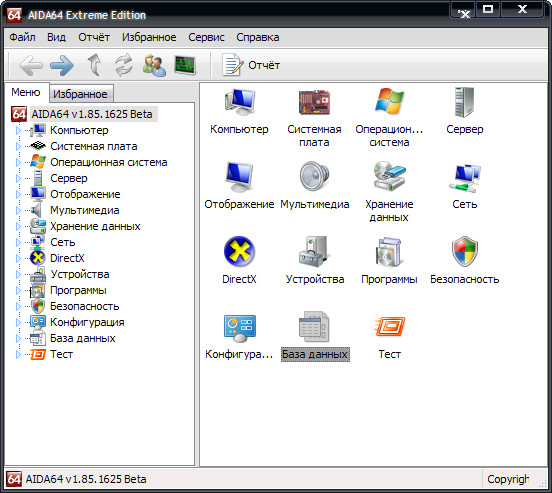
Task: Open the Системная плата motherboard icon
Action: [314, 102]
